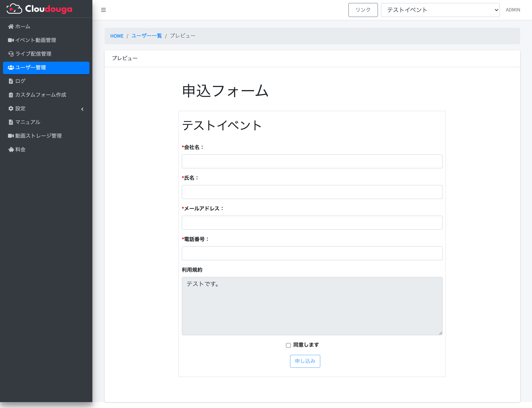This screenshot has height=408, width=532.
Task: Focus the 氏名 input field
Action: (312, 192)
